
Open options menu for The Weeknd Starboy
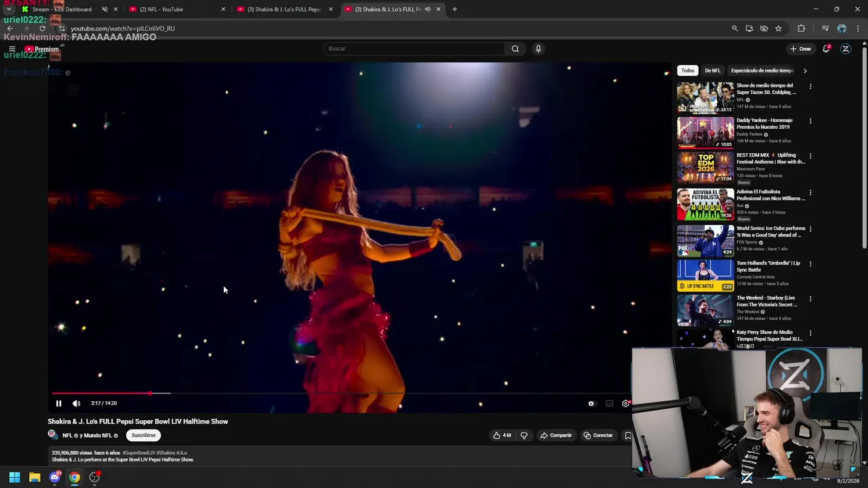[x=810, y=299]
